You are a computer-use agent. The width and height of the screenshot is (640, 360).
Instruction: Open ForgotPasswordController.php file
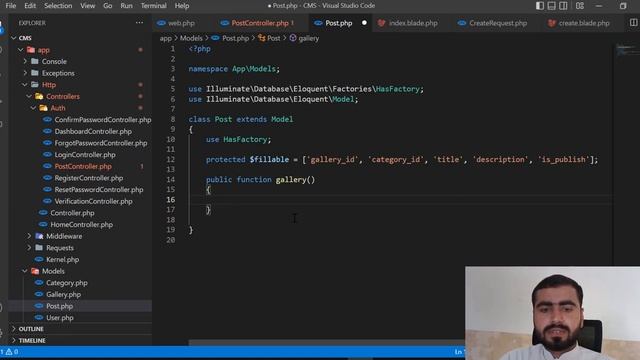(101, 143)
